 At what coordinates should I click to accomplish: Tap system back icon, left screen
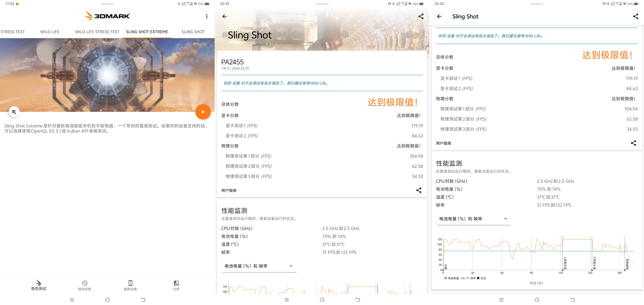(143, 300)
